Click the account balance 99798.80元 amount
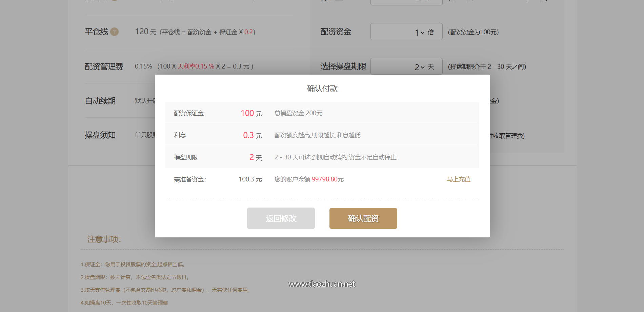 point(327,179)
